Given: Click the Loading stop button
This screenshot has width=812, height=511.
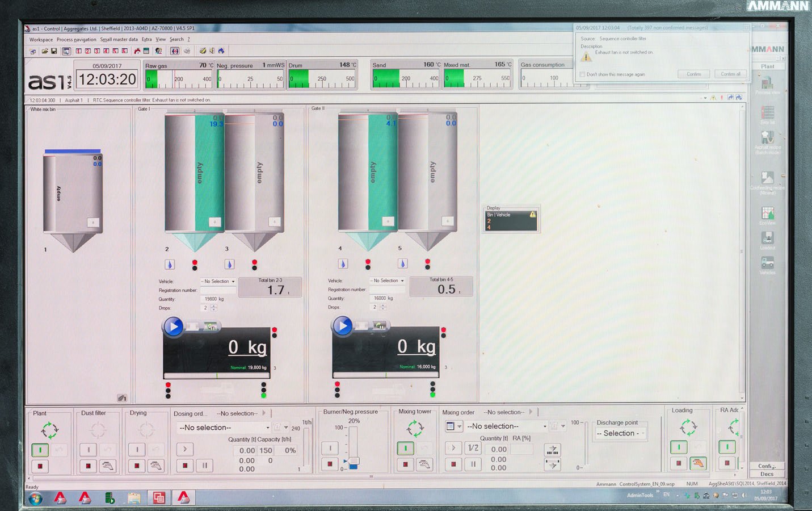Looking at the screenshot, I should (679, 463).
